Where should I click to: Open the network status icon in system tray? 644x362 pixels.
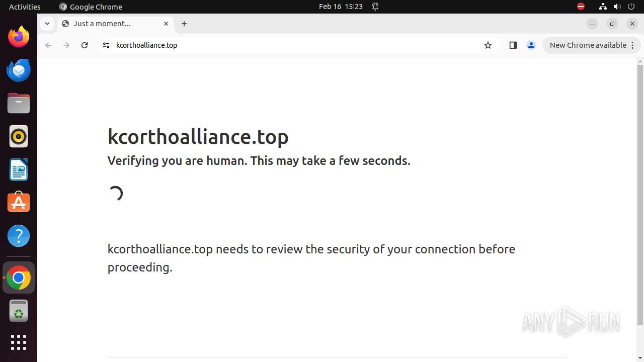pos(603,7)
